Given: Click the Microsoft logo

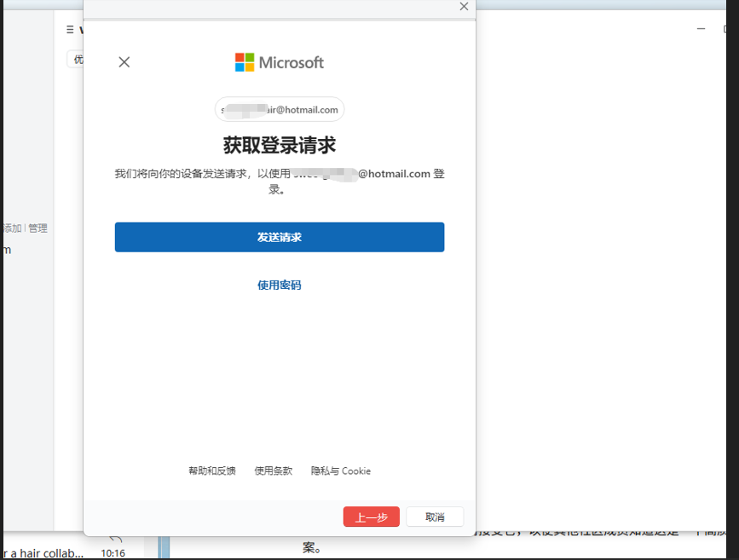Looking at the screenshot, I should coord(280,62).
